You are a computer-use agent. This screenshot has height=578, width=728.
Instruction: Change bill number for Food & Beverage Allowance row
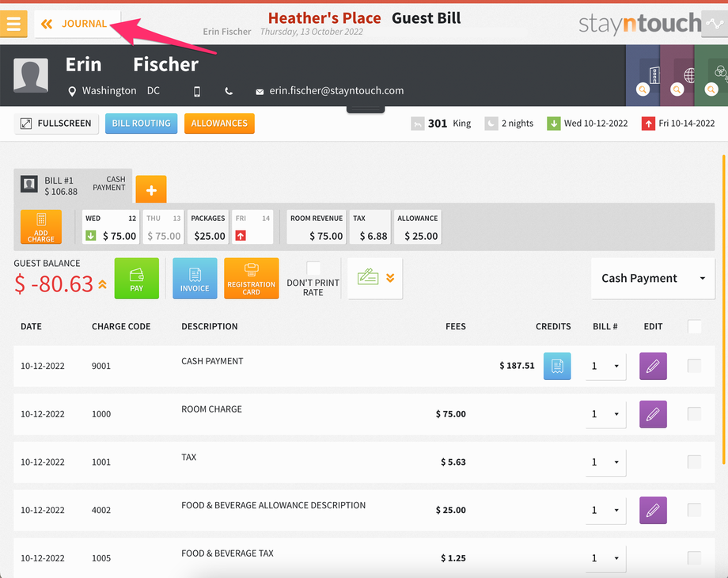tap(605, 510)
